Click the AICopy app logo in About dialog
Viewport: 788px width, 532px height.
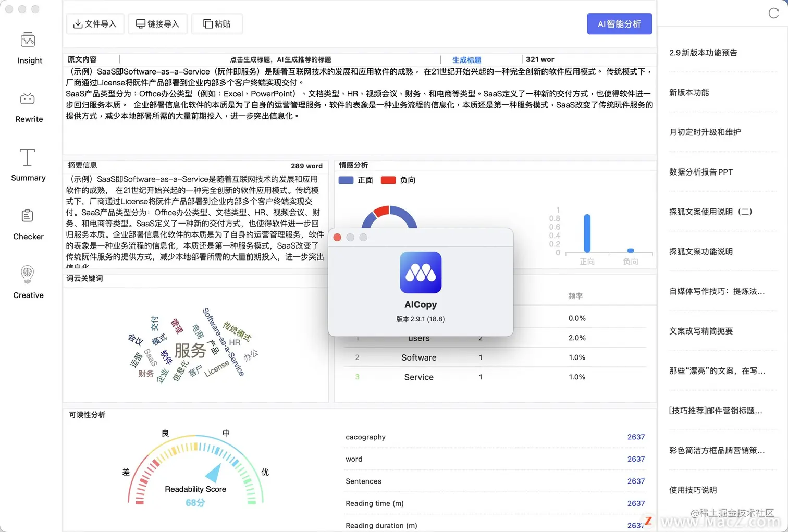click(421, 273)
